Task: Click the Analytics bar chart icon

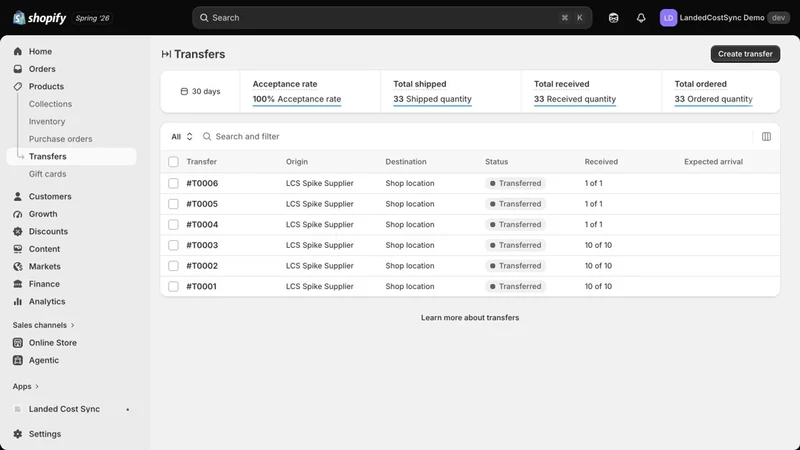Action: click(18, 302)
